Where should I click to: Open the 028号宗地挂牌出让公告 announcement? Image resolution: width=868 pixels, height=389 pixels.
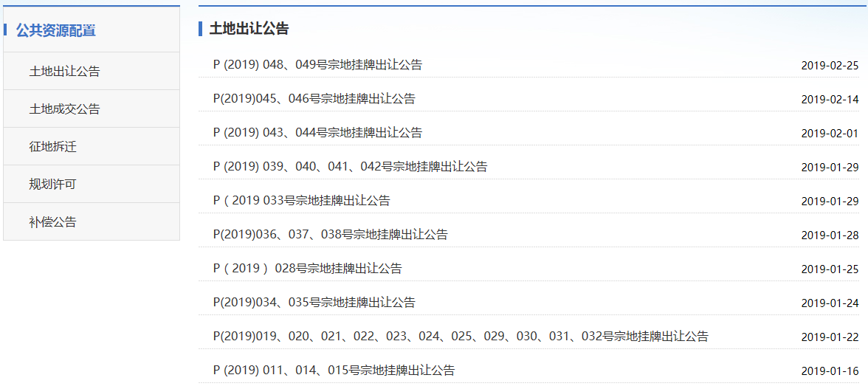click(x=307, y=269)
